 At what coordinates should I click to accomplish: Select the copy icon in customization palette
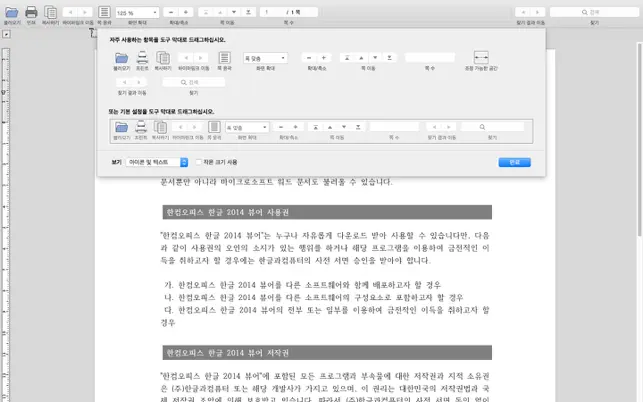(163, 59)
